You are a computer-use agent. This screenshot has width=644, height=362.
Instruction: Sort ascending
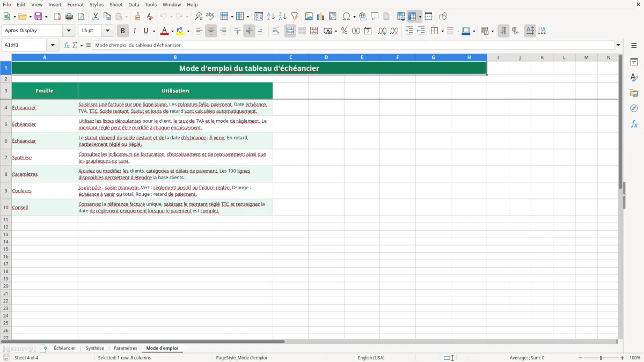(271, 17)
